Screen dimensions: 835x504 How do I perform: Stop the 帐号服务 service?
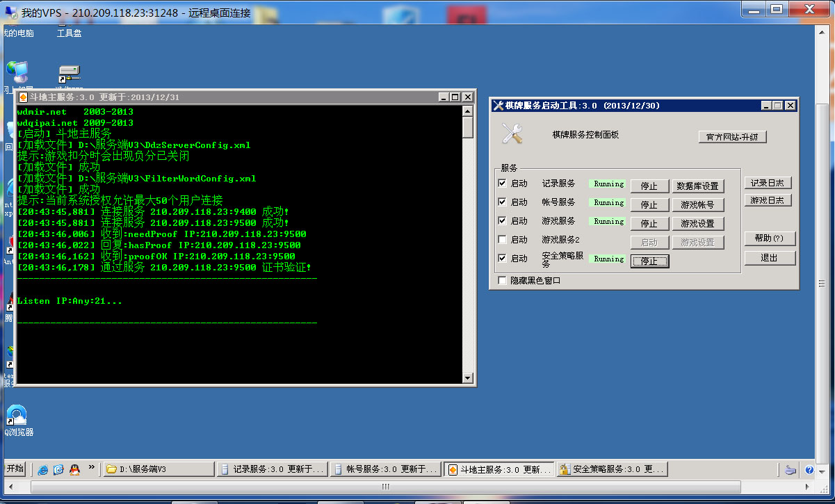(x=649, y=205)
